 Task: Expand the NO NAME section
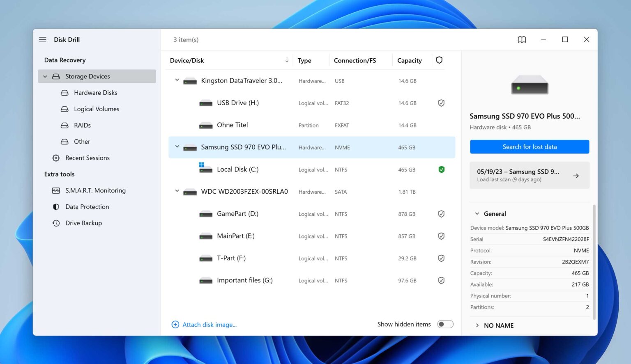click(477, 325)
